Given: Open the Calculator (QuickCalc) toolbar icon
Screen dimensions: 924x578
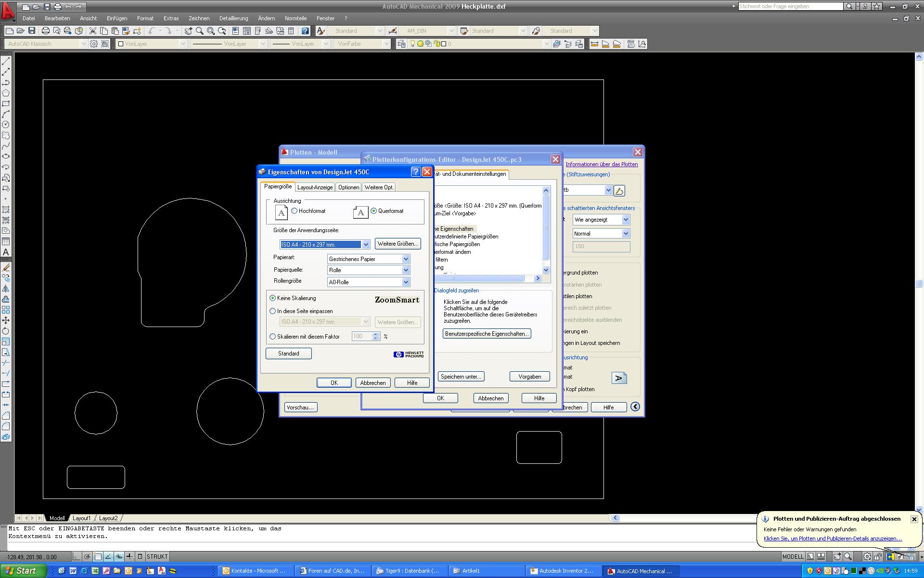Looking at the screenshot, I should [x=291, y=31].
